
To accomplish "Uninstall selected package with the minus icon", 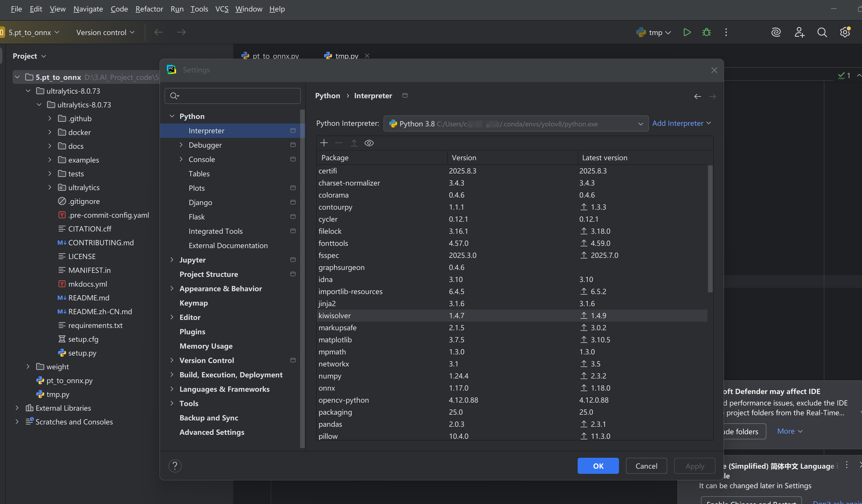I will (339, 143).
